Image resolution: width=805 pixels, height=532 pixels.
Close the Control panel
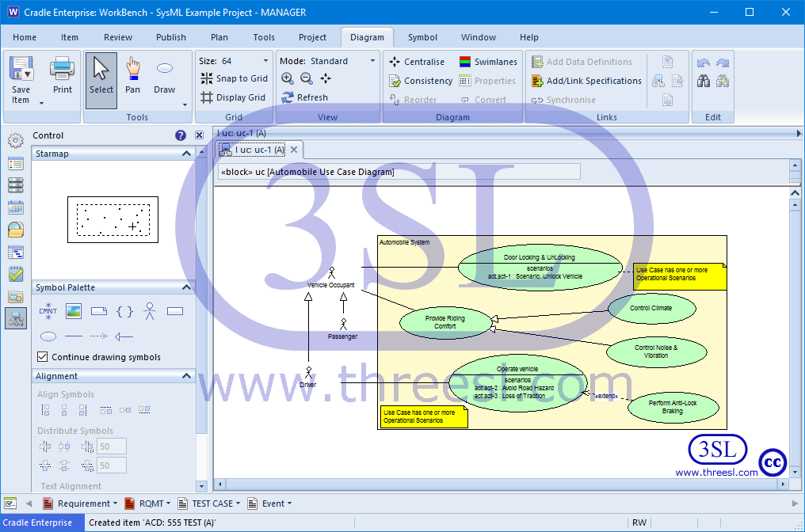coord(199,135)
